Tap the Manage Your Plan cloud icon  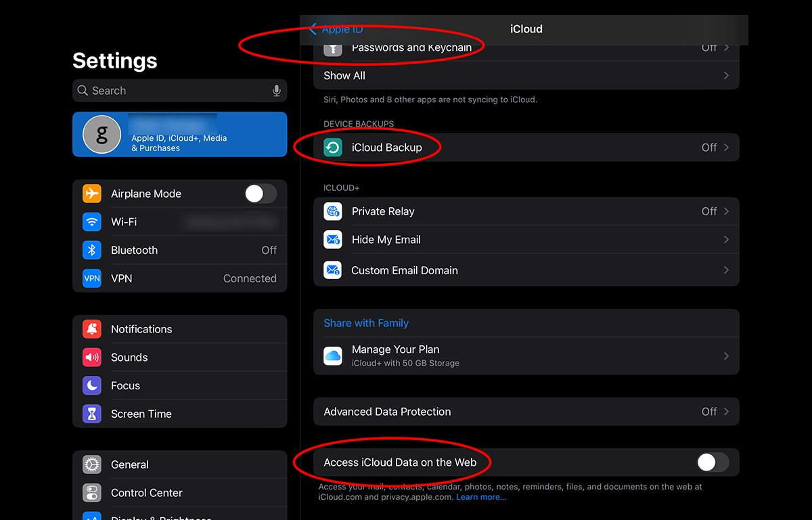point(333,355)
